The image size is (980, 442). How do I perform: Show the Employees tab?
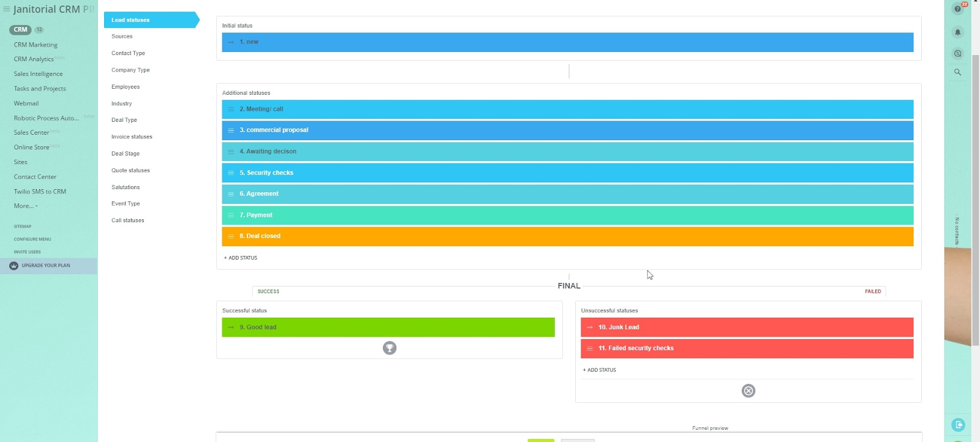126,87
